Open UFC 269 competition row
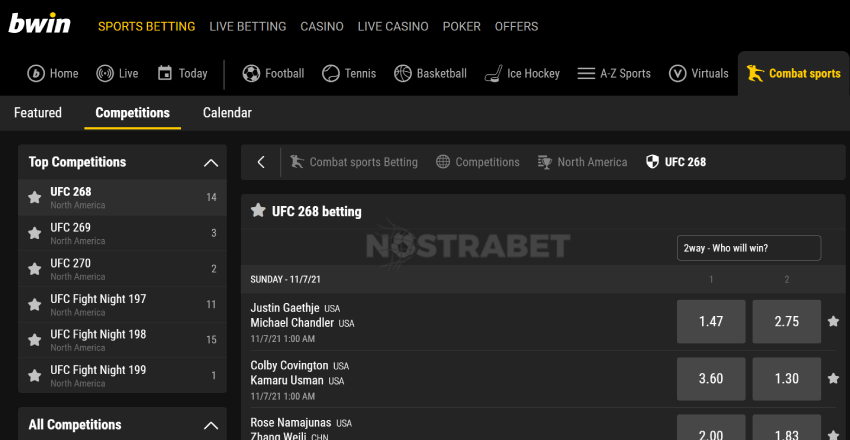This screenshot has width=850, height=440. point(123,233)
